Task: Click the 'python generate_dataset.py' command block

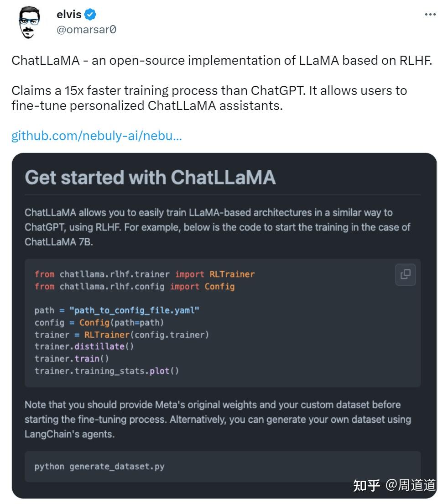Action: point(99,467)
